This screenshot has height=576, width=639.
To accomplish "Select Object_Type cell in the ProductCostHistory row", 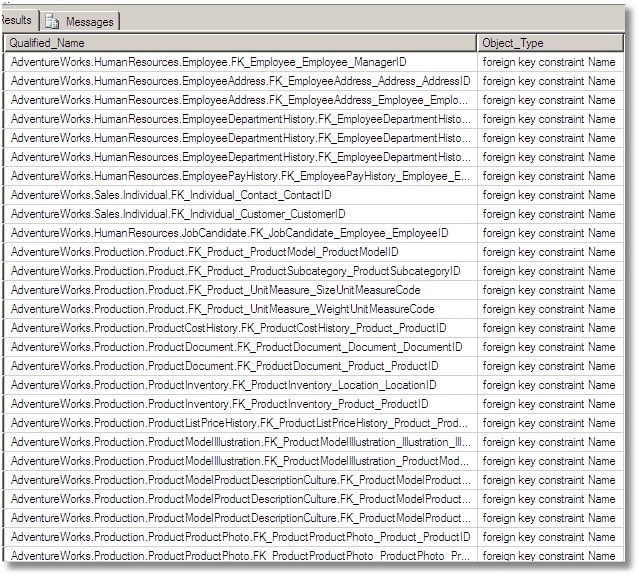I will point(550,328).
